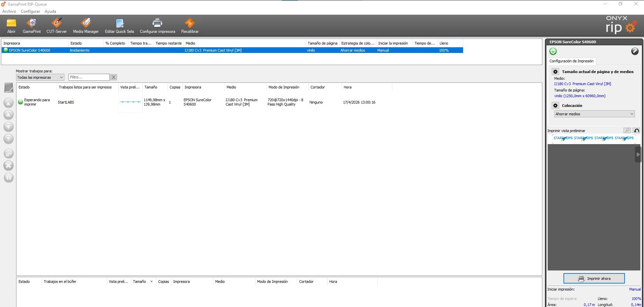This screenshot has width=644, height=307.
Task: Open gear settings for Tamaño actual de página
Action: pos(555,72)
